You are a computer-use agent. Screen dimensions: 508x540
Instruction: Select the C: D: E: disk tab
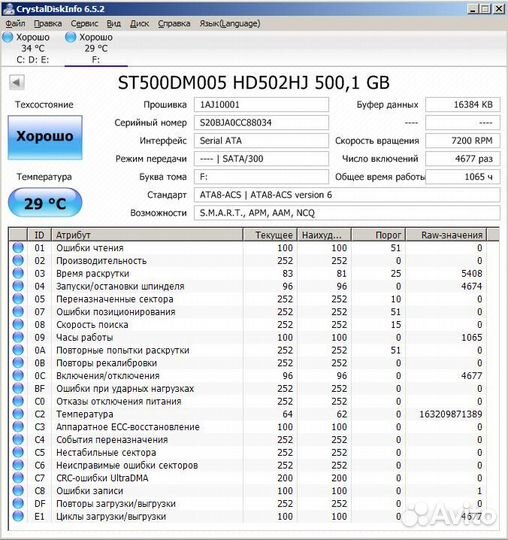pyautogui.click(x=32, y=48)
